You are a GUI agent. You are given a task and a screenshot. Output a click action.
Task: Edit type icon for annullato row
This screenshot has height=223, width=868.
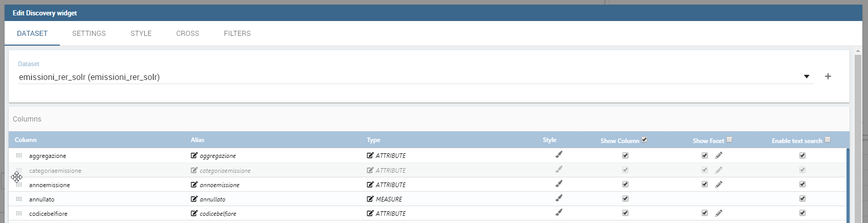[x=370, y=199]
